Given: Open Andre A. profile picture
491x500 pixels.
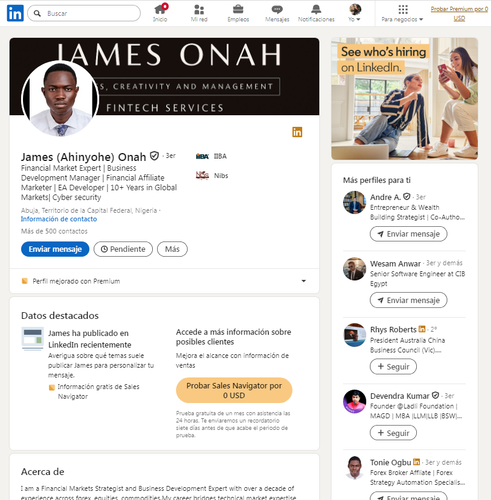Looking at the screenshot, I should (x=355, y=202).
